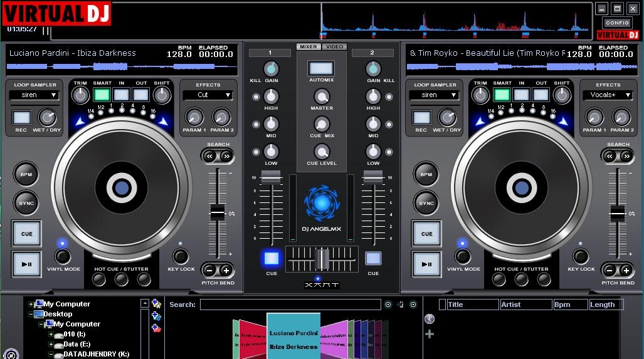Click the crossfader slider handle
The width and height of the screenshot is (644, 359).
(x=322, y=259)
